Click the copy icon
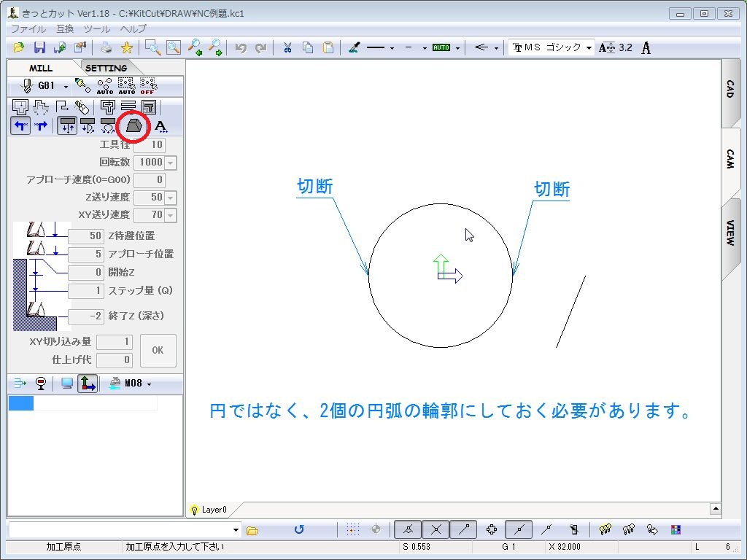Screen dimensions: 747x560 tap(308, 47)
